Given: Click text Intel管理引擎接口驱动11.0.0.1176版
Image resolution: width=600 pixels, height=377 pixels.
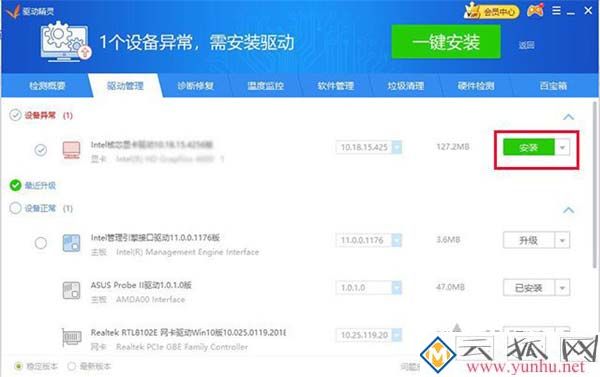Looking at the screenshot, I should pos(155,238).
